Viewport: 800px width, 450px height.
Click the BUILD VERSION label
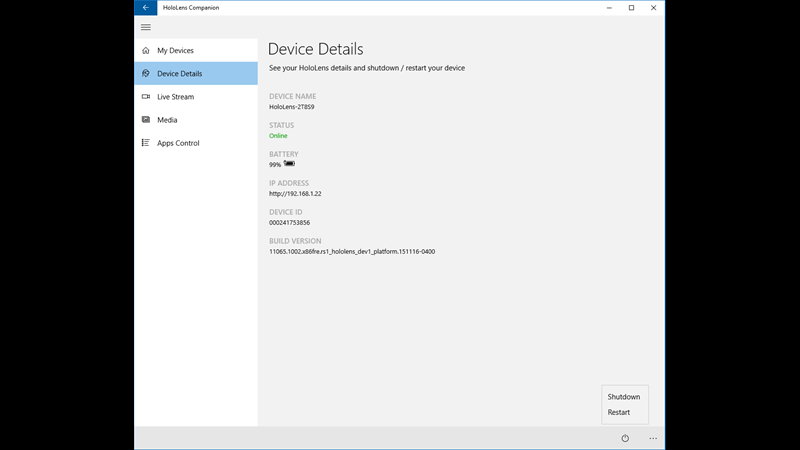[x=295, y=241]
